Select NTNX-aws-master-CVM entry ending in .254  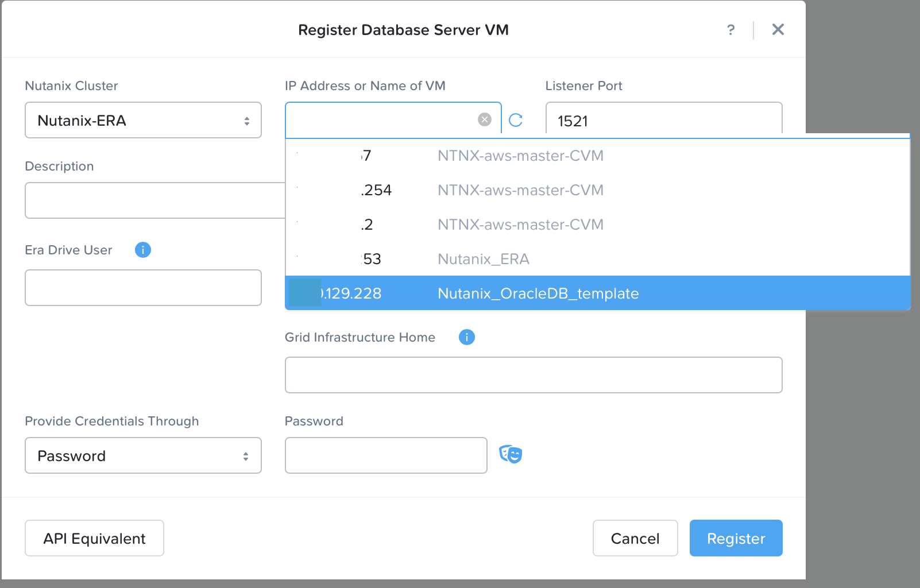pos(598,190)
